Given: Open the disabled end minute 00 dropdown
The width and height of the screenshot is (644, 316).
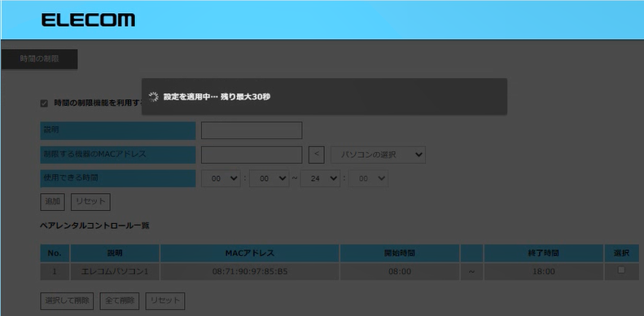Looking at the screenshot, I should (x=368, y=178).
